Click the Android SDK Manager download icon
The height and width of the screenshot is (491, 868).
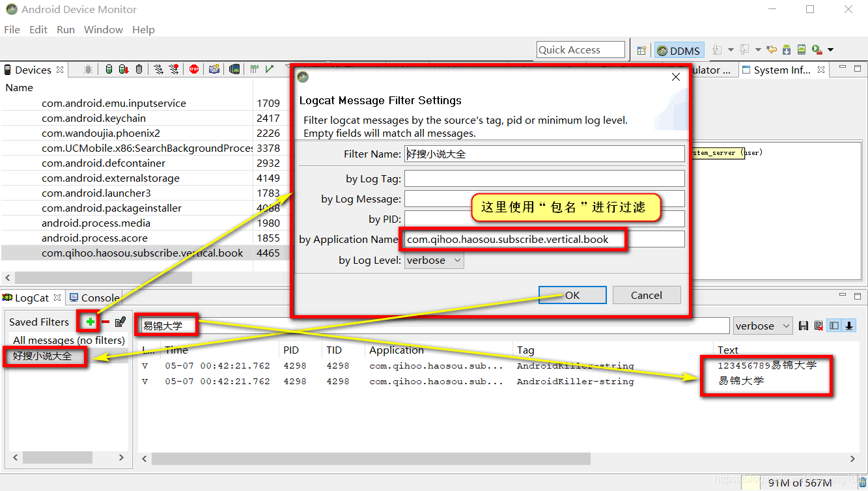click(787, 49)
